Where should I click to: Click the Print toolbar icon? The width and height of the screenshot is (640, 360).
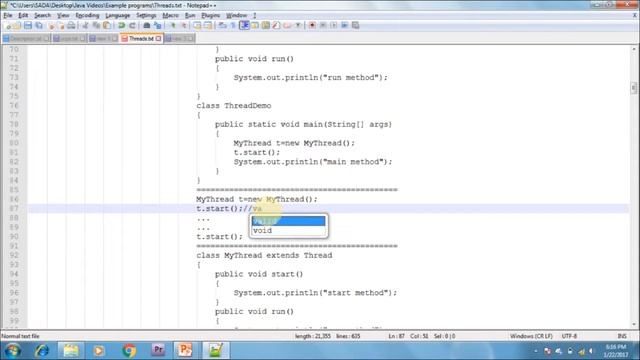(x=71, y=25)
